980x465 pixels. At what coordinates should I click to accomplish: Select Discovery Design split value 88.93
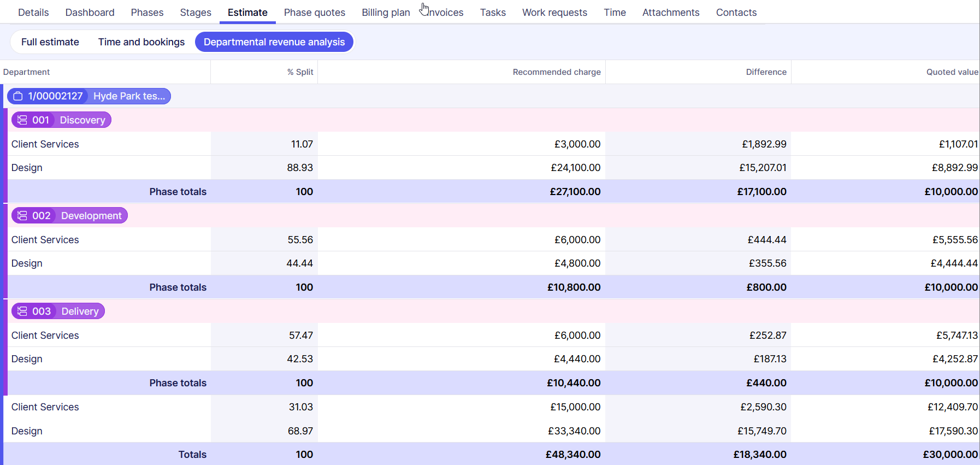tap(300, 168)
